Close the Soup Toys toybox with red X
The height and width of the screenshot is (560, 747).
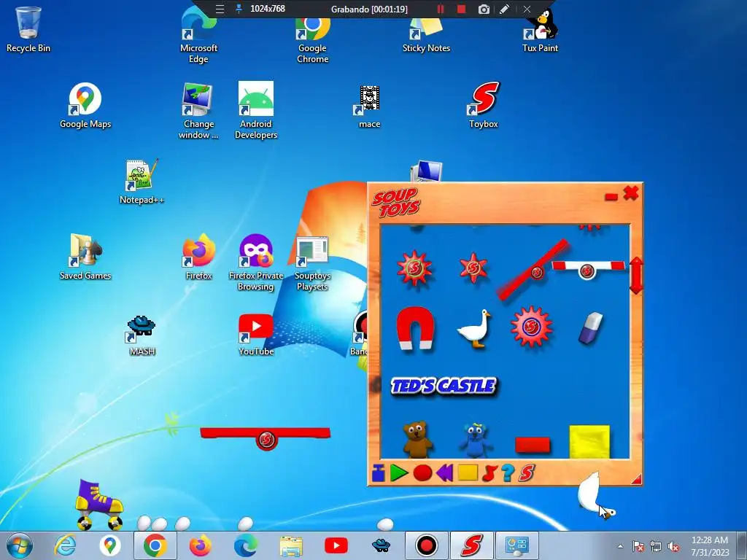click(x=631, y=193)
